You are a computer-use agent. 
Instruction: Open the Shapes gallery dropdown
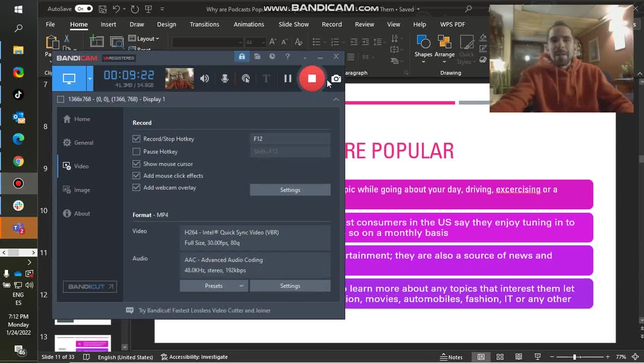point(423,48)
